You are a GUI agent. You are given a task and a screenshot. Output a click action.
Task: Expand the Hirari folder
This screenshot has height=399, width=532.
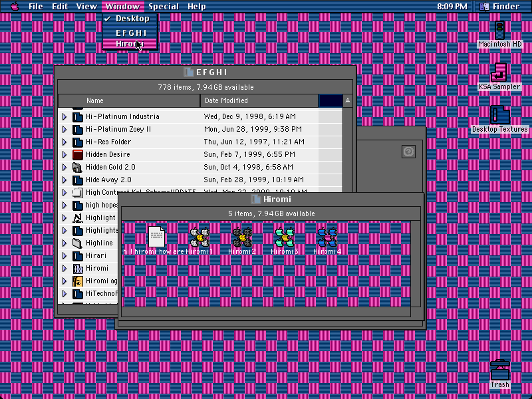pyautogui.click(x=65, y=256)
